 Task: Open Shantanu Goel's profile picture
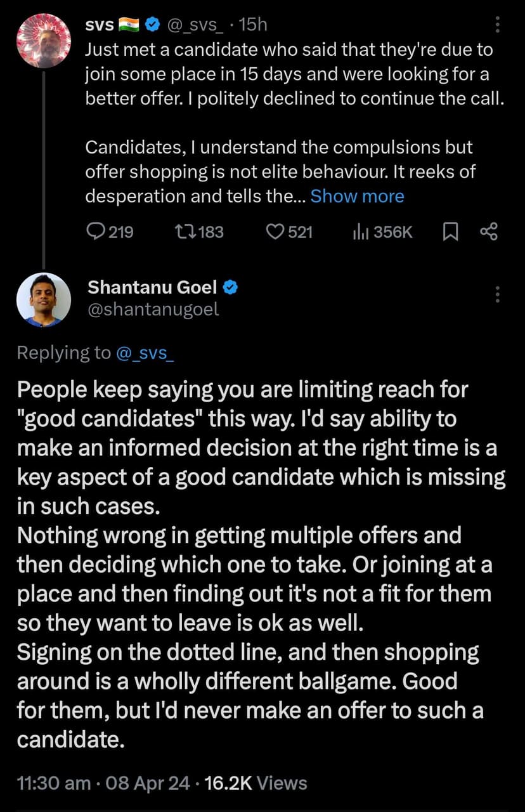(x=44, y=299)
